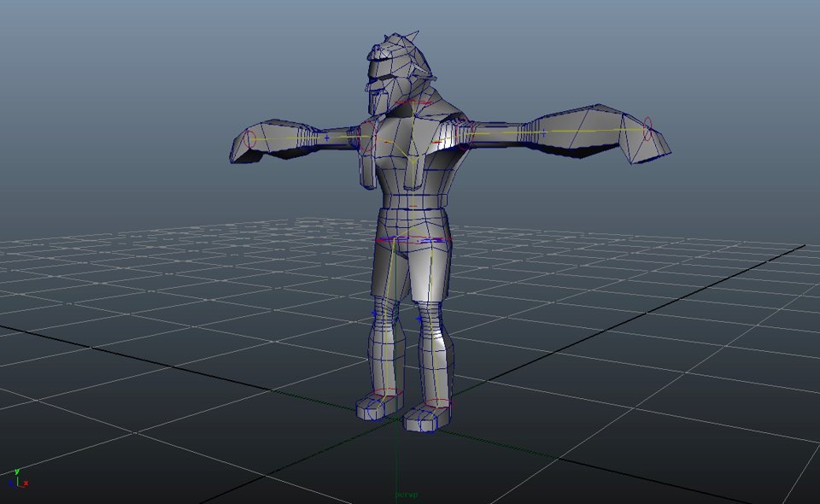Click the red knee joint ring on the left leg
This screenshot has height=504, width=820.
385,390
